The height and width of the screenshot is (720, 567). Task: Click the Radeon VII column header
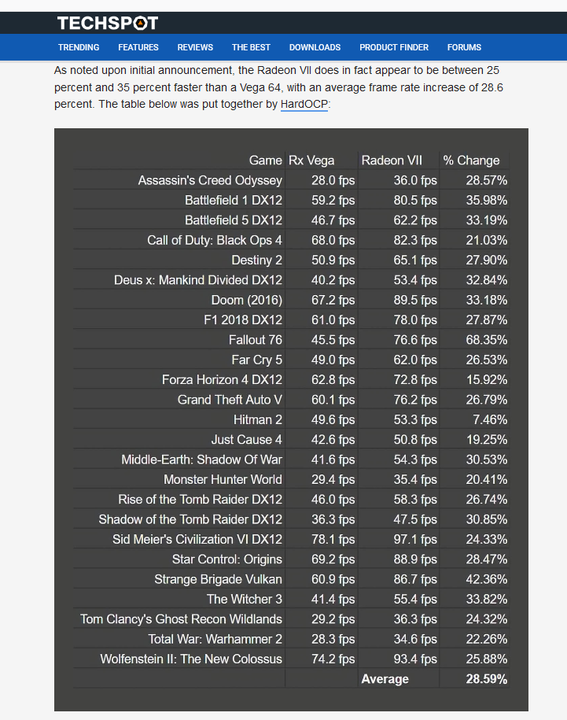(x=392, y=160)
